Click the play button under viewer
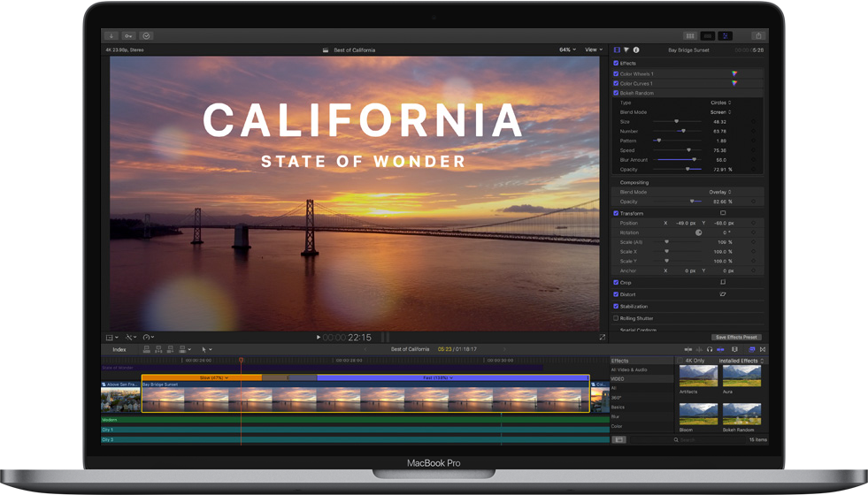This screenshot has width=868, height=495. [319, 337]
